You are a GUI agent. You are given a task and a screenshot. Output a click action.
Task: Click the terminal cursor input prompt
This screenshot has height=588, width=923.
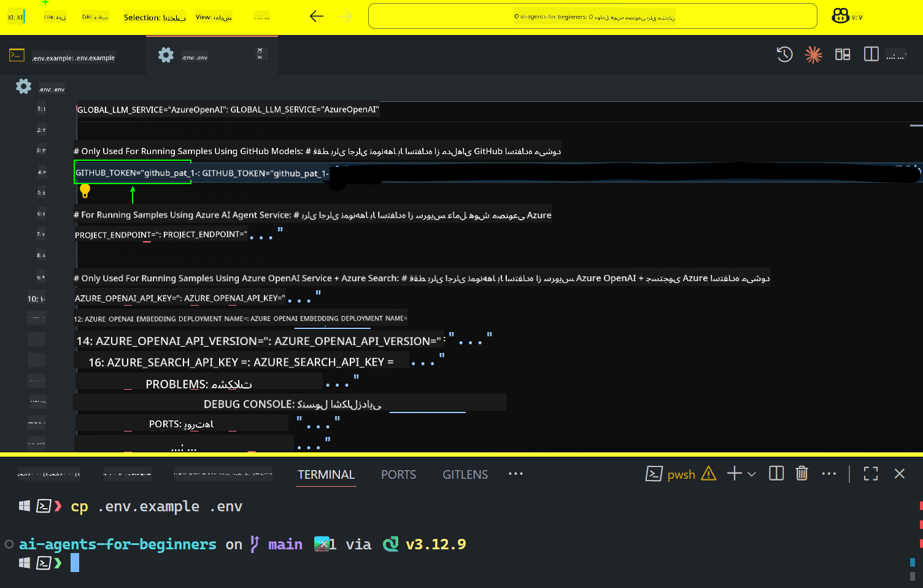[x=75, y=563]
